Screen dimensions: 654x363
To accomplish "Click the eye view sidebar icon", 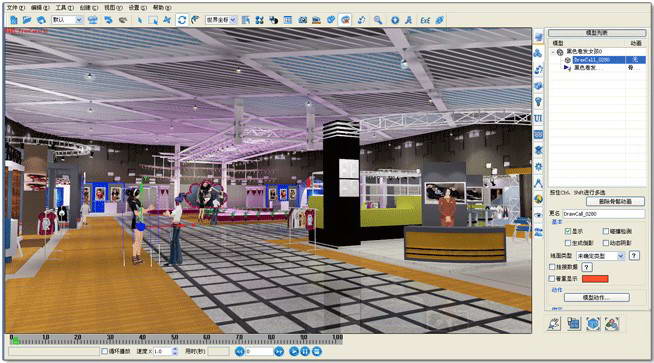I will [538, 215].
